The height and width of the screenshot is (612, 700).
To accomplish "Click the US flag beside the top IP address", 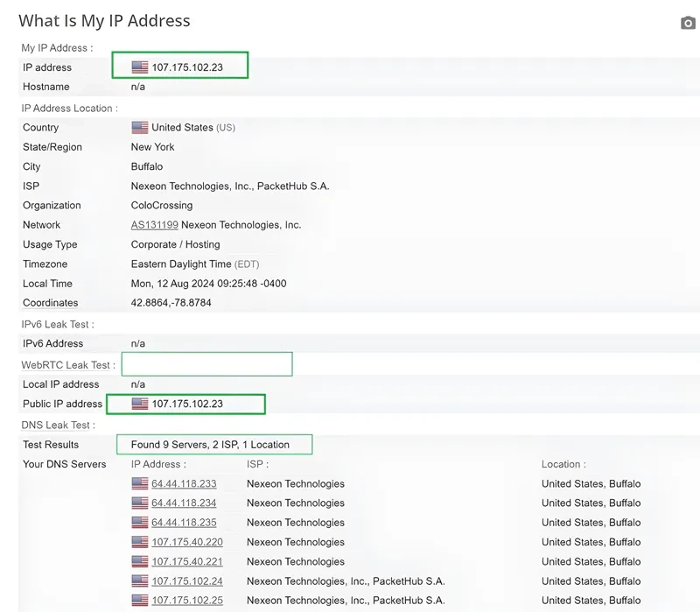I will pyautogui.click(x=140, y=67).
